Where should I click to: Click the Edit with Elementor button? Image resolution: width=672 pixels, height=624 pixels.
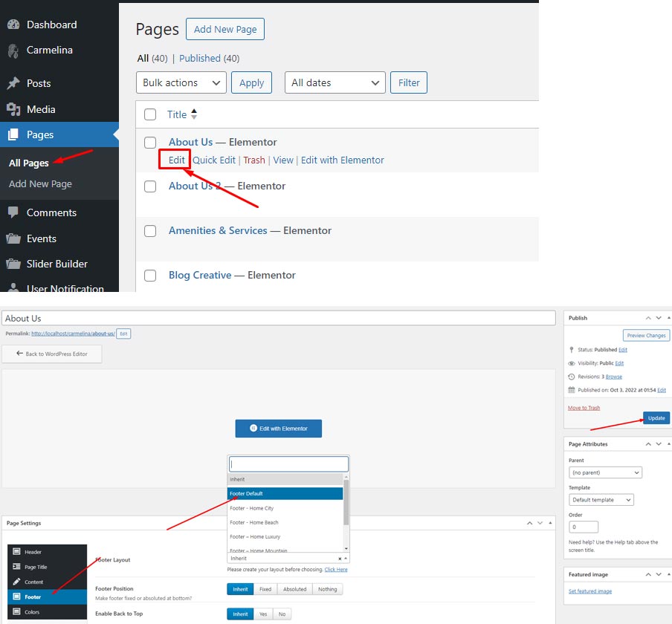pyautogui.click(x=279, y=429)
